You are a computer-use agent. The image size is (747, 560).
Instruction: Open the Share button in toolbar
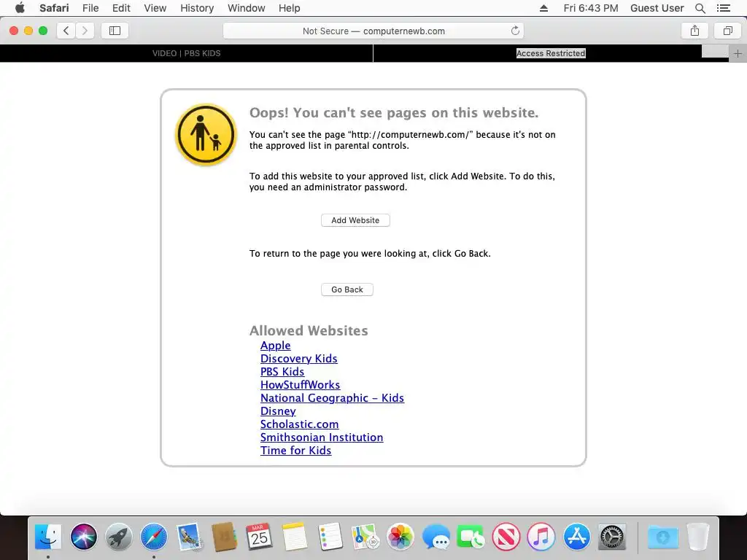tap(694, 31)
